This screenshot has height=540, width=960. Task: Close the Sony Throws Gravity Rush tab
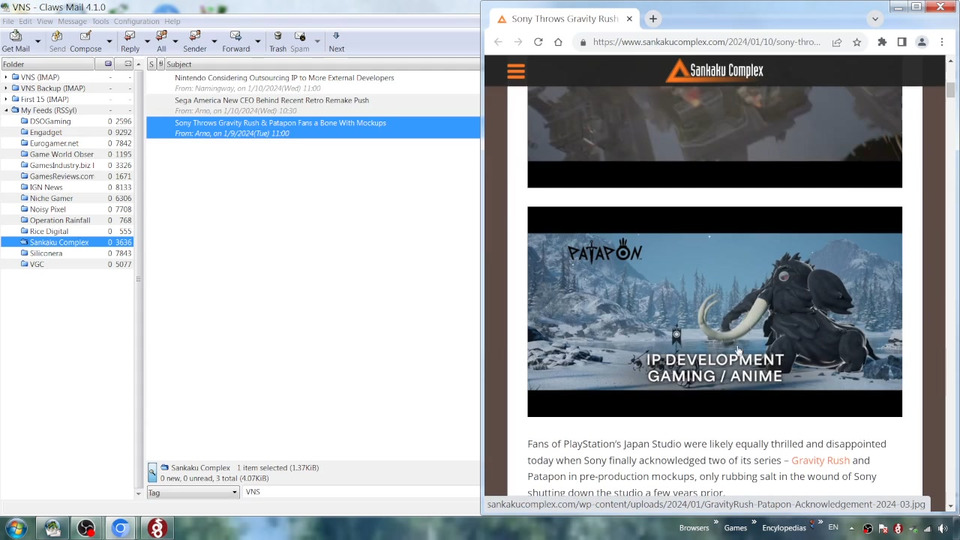pos(629,19)
